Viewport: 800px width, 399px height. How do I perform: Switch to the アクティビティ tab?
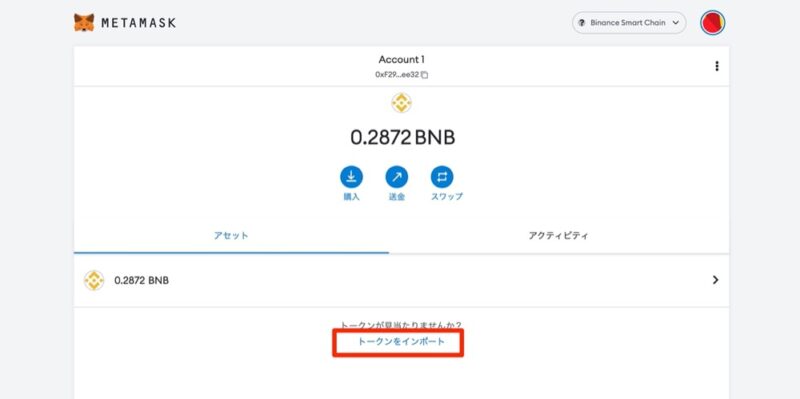pyautogui.click(x=559, y=236)
